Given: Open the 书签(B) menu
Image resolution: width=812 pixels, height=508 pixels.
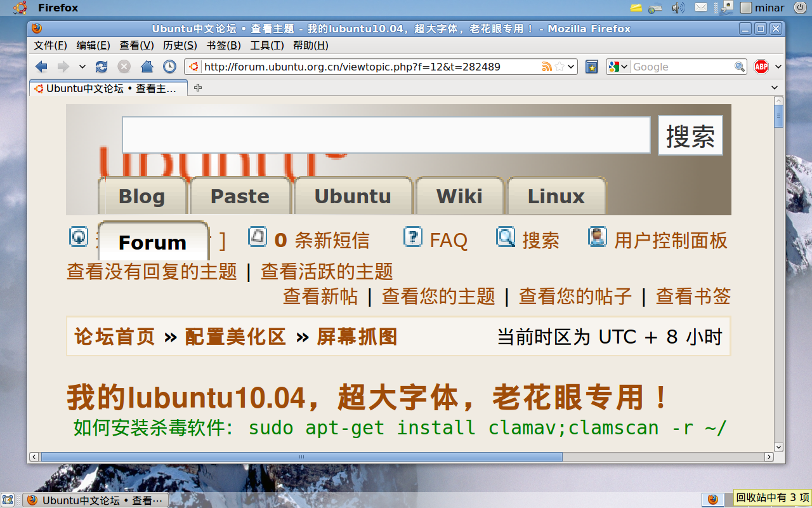Looking at the screenshot, I should coord(223,46).
